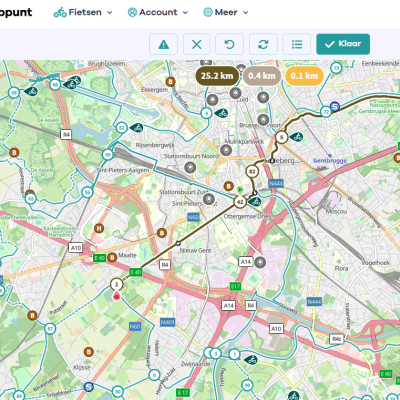Click the route waypoint dot near Nieuw Gent
This screenshot has height=400, width=400.
tap(178, 243)
